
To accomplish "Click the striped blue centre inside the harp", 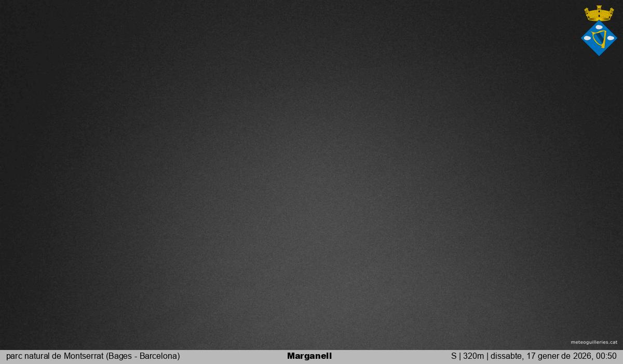I will 600,38.
